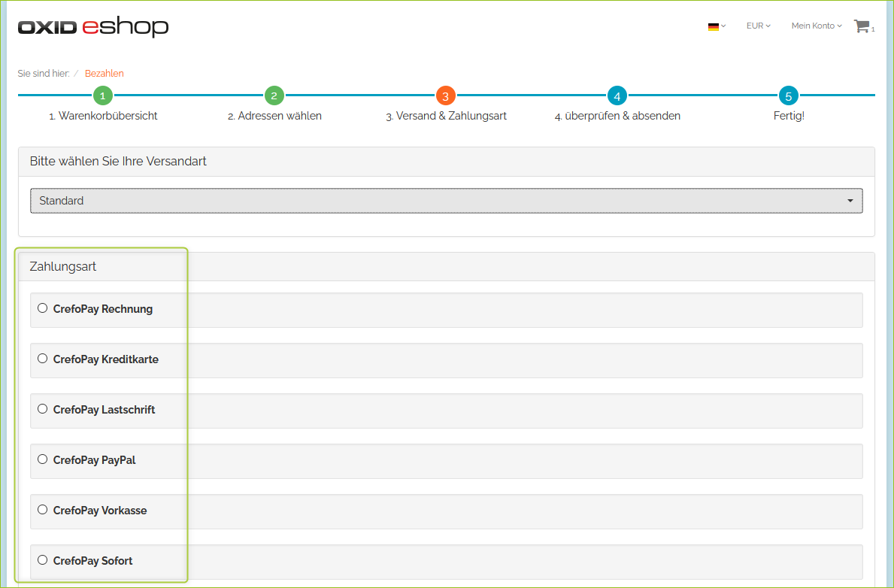Open the EUR currency dropdown

coord(759,26)
